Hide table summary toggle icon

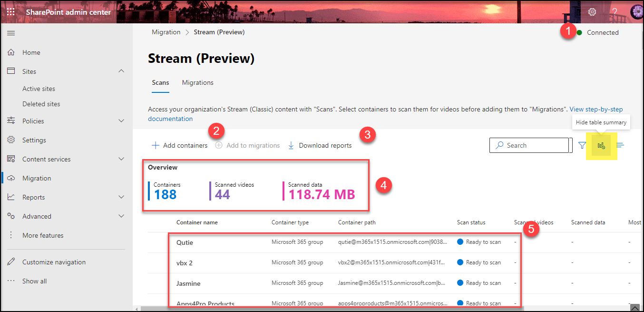[x=601, y=146]
